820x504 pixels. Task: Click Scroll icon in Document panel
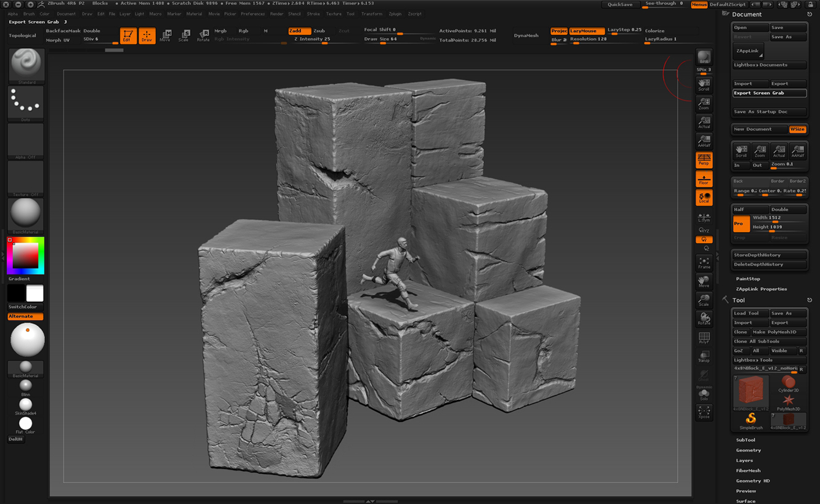click(741, 151)
